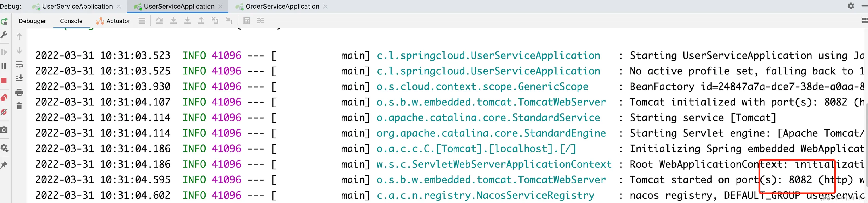Close the OrderServiceApplication debug tab
868x203 pixels.
pyautogui.click(x=325, y=6)
